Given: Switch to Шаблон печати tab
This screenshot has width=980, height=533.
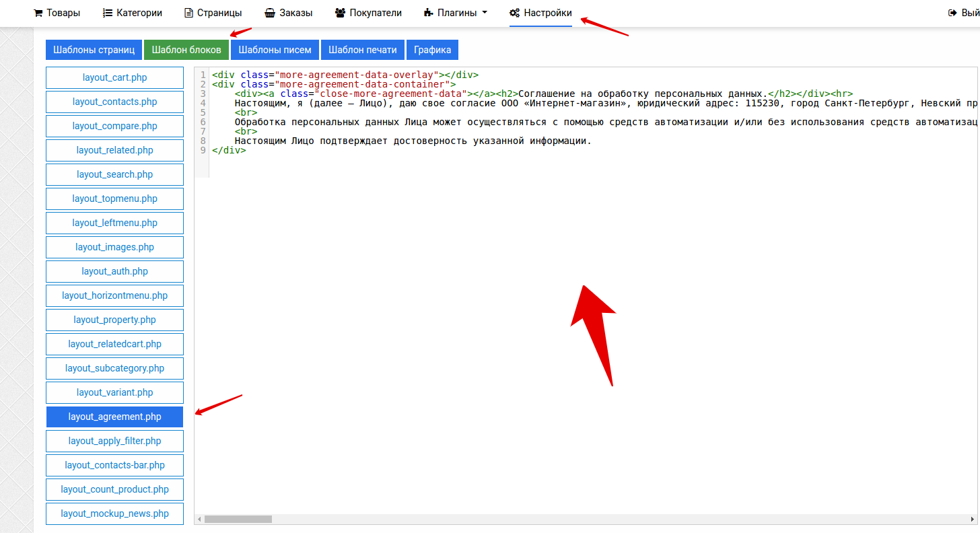Looking at the screenshot, I should pos(363,50).
